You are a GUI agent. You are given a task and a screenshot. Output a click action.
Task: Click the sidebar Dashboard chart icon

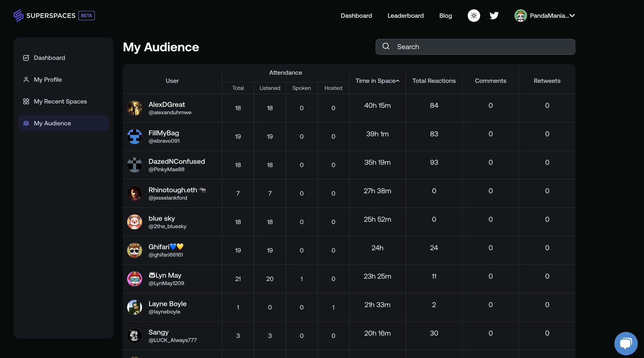coord(26,58)
